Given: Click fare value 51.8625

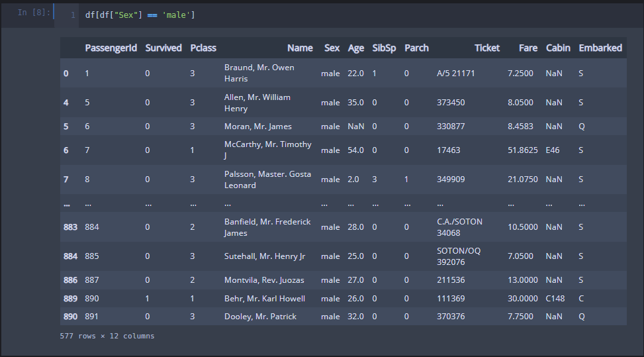Looking at the screenshot, I should (523, 150).
